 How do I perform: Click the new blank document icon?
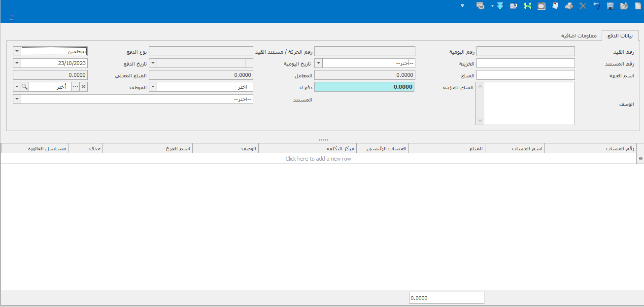tap(638, 6)
